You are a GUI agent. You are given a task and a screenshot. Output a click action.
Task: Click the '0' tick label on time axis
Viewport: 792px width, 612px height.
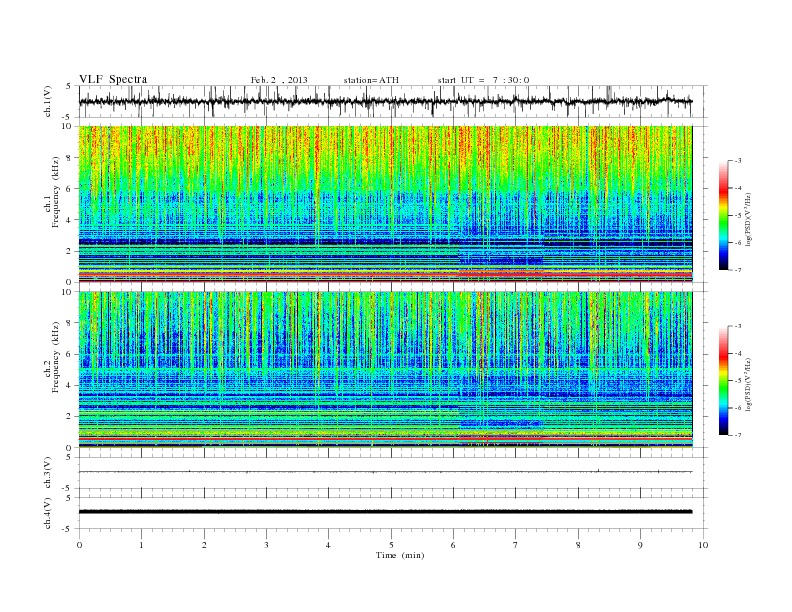(79, 545)
